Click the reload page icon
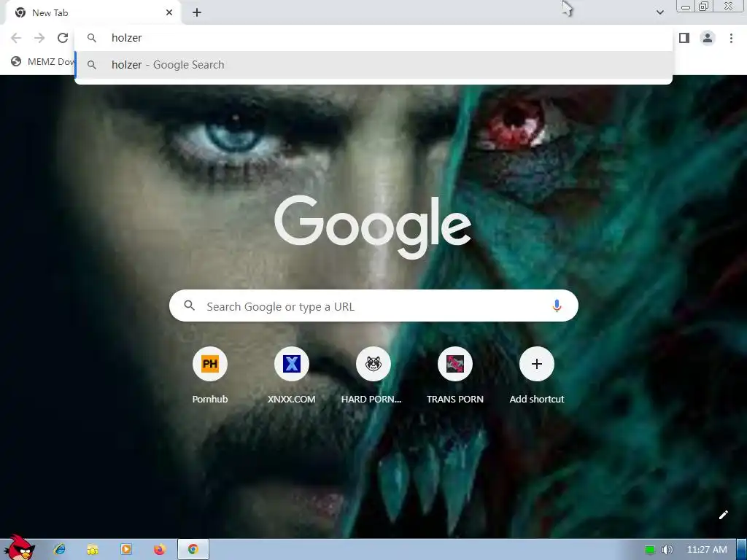The width and height of the screenshot is (747, 560). (x=63, y=38)
